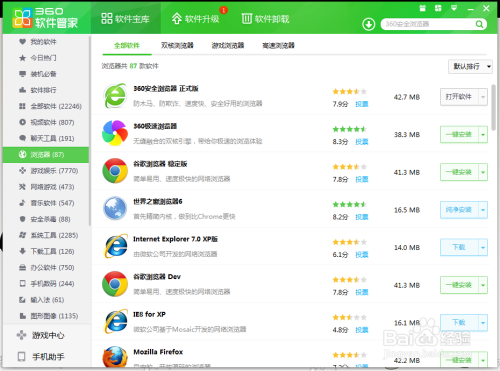Click 一键安装 for 360极速浏览器
The height and width of the screenshot is (371, 500).
(459, 135)
